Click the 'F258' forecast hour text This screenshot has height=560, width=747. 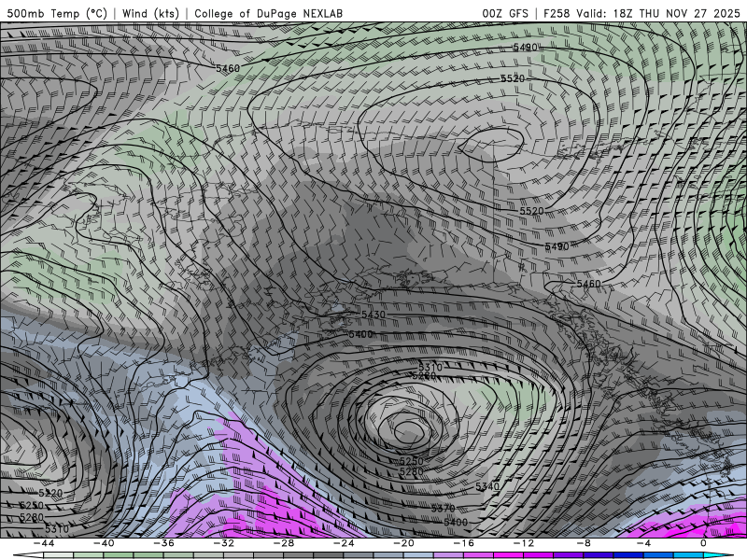click(557, 13)
